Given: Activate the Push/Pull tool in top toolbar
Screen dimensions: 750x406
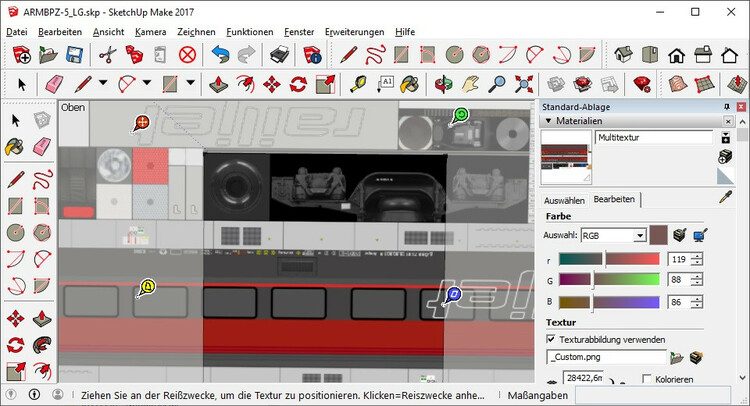Looking at the screenshot, I should pyautogui.click(x=219, y=85).
